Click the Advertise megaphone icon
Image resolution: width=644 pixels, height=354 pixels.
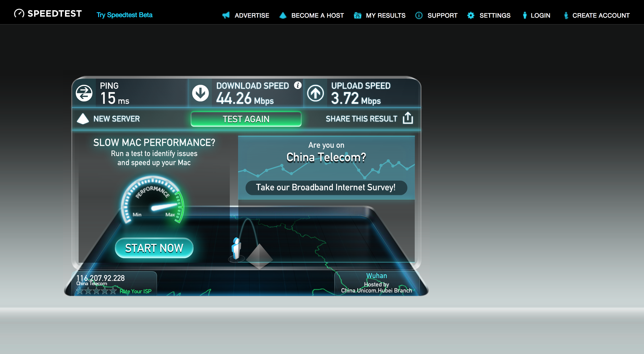pos(226,15)
